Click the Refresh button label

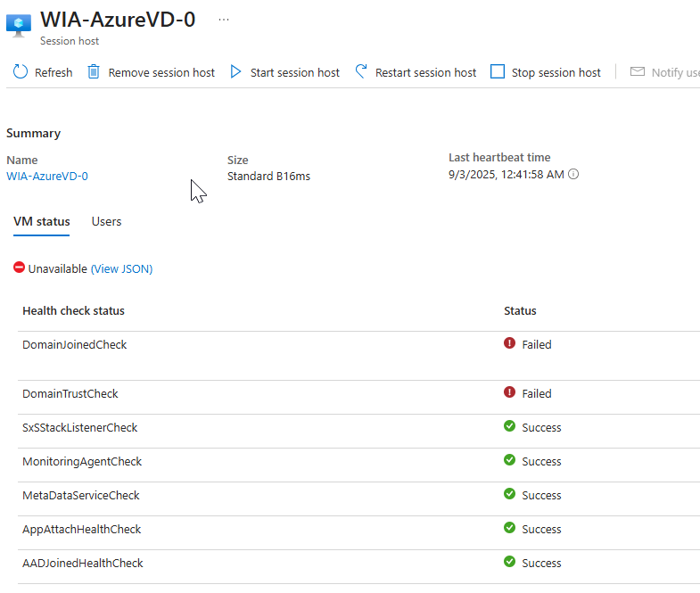tap(54, 72)
